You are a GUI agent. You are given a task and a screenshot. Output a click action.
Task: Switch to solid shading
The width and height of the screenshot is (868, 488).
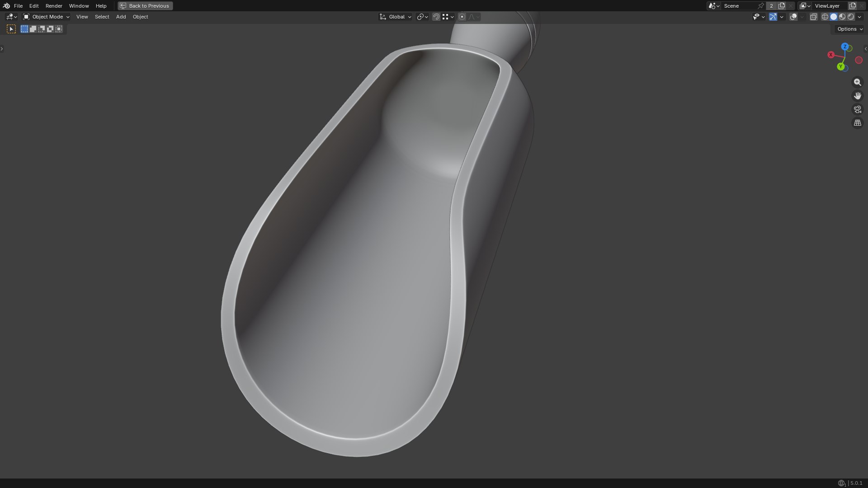[x=834, y=17]
